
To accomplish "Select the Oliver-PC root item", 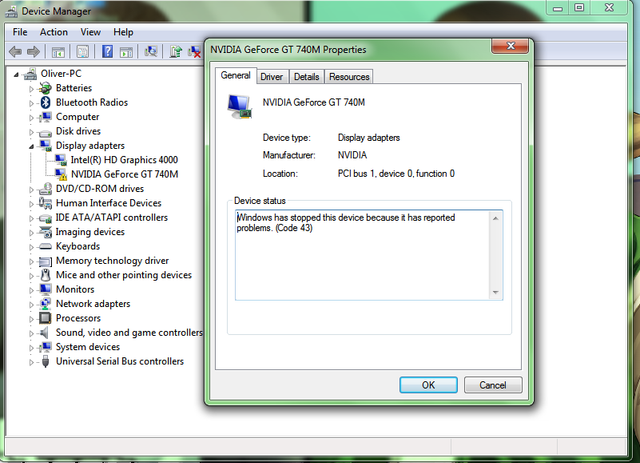I will 61,73.
